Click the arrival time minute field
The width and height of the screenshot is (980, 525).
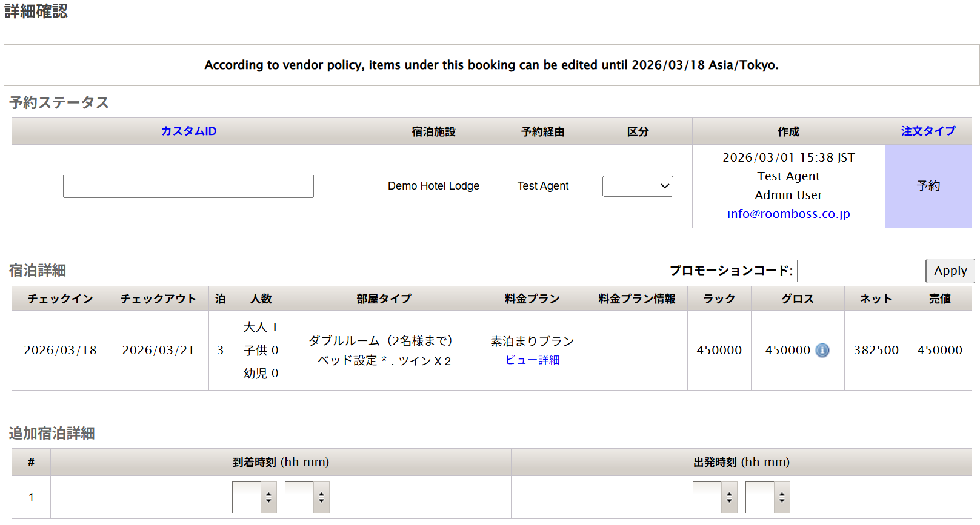(299, 497)
